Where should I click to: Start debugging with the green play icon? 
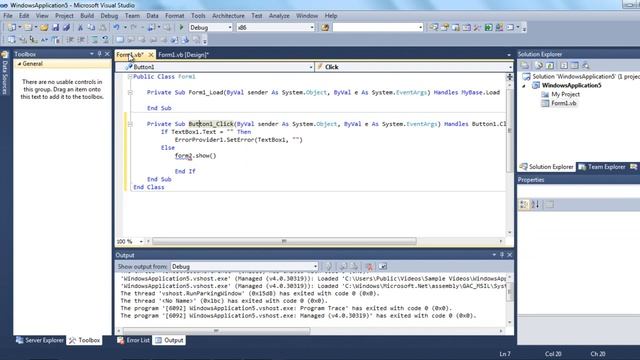(x=181, y=27)
